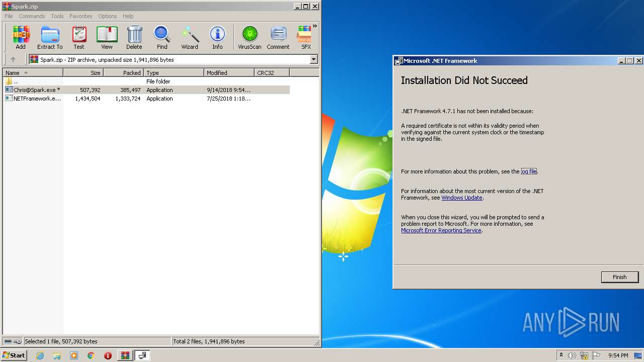This screenshot has height=362, width=644.
Task: Click the Add toolbar icon in WinRAR
Action: coord(21,38)
